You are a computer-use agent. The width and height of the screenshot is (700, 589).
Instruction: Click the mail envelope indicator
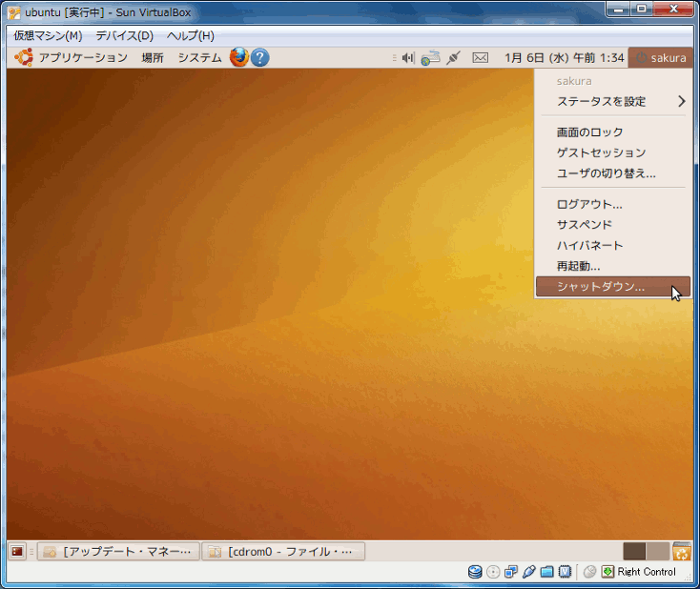480,58
